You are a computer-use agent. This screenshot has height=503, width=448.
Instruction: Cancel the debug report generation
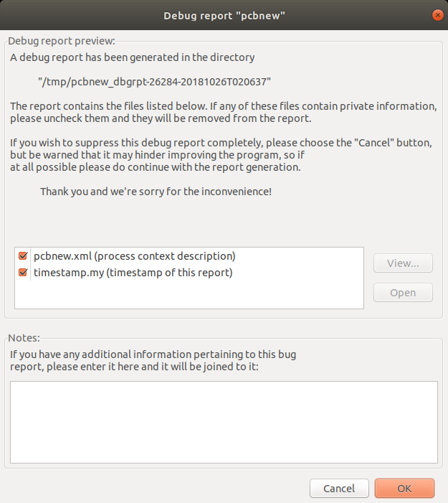coord(339,489)
